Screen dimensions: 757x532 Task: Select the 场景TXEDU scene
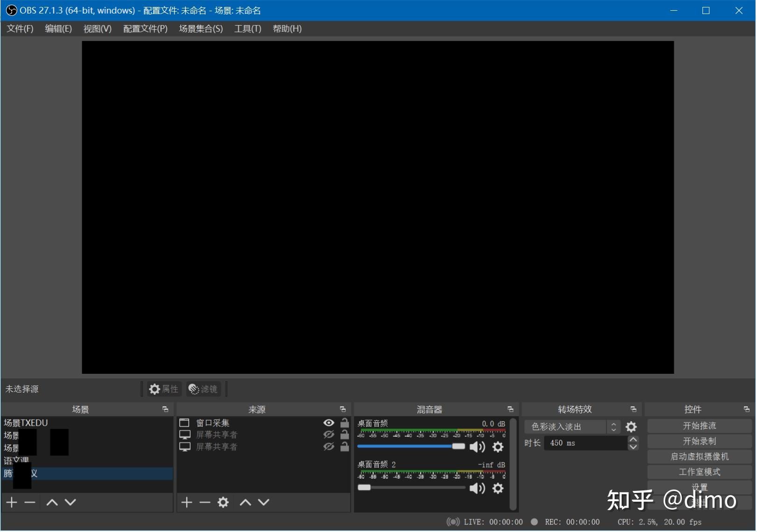point(26,422)
